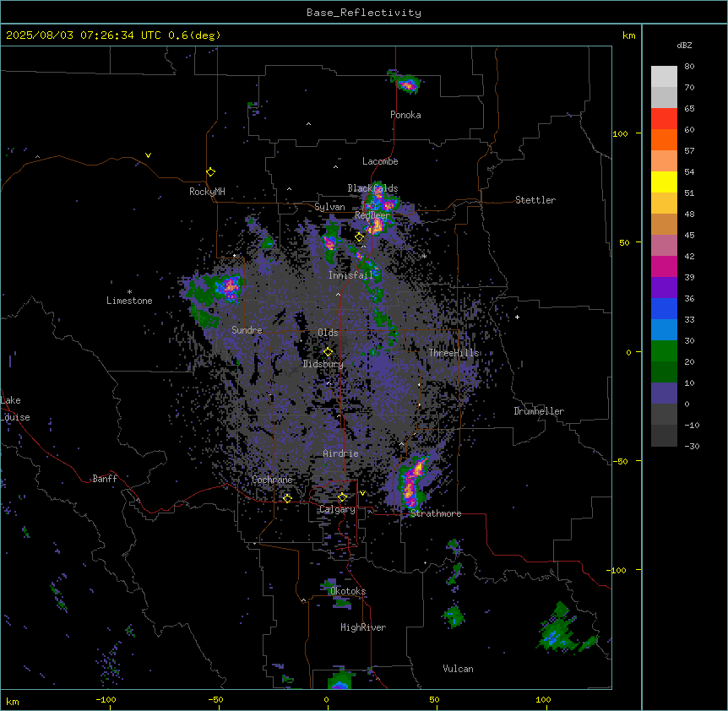Click the RockyMH map label
The height and width of the screenshot is (711, 728).
click(x=207, y=191)
